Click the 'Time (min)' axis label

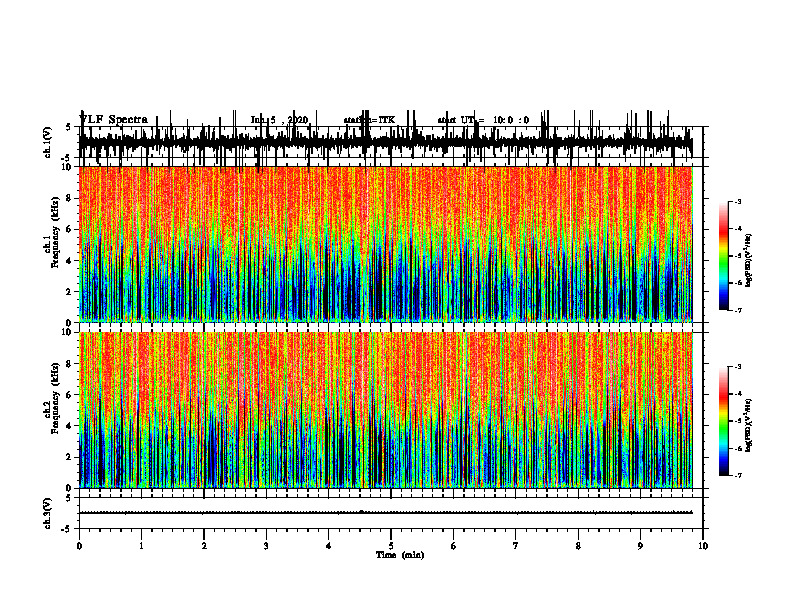tap(400, 555)
